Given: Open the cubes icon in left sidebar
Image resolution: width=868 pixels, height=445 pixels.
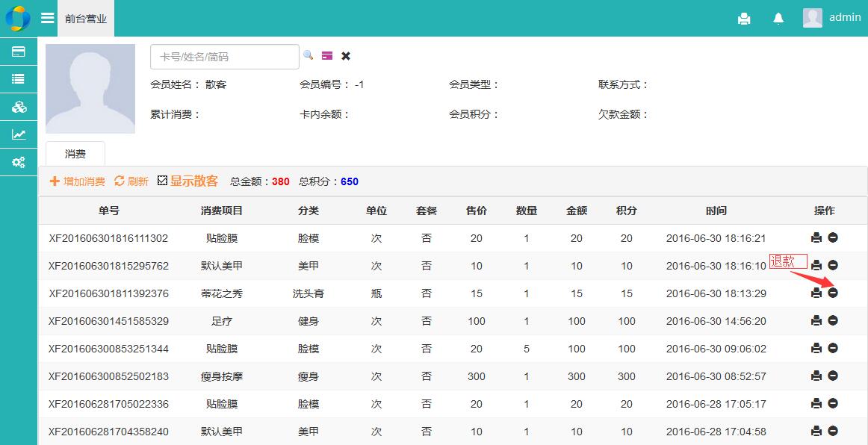Looking at the screenshot, I should pyautogui.click(x=19, y=107).
